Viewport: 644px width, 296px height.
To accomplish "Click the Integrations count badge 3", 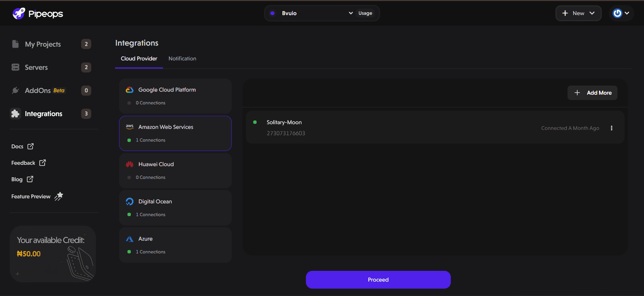I will (86, 113).
